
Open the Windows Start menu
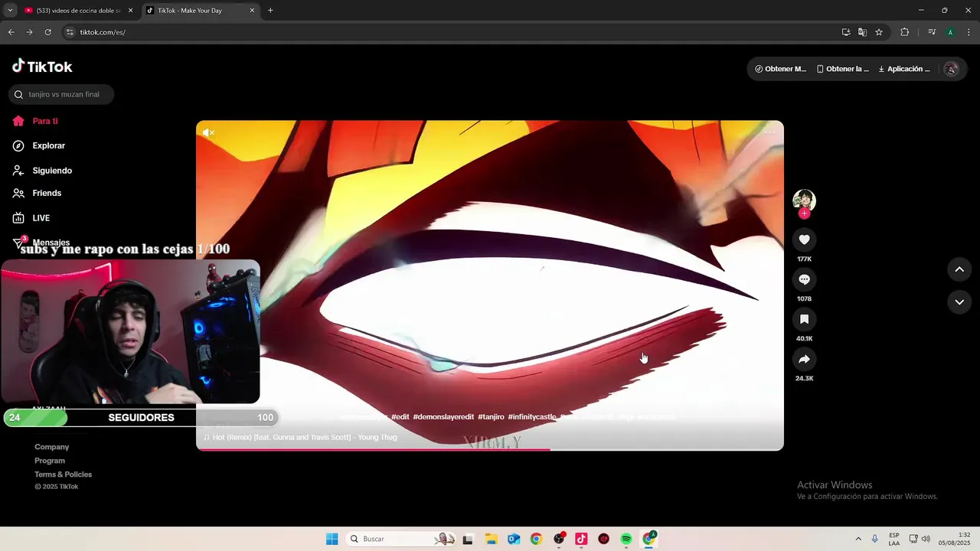coord(332,539)
